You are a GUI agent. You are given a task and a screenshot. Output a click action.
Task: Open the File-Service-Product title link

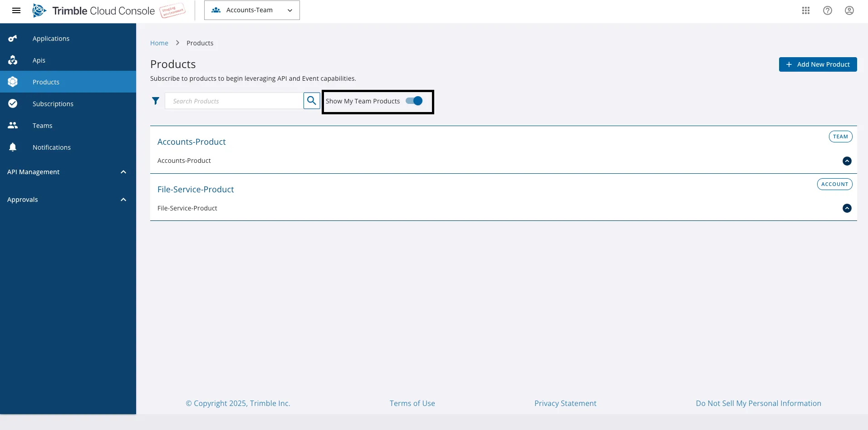pyautogui.click(x=196, y=189)
